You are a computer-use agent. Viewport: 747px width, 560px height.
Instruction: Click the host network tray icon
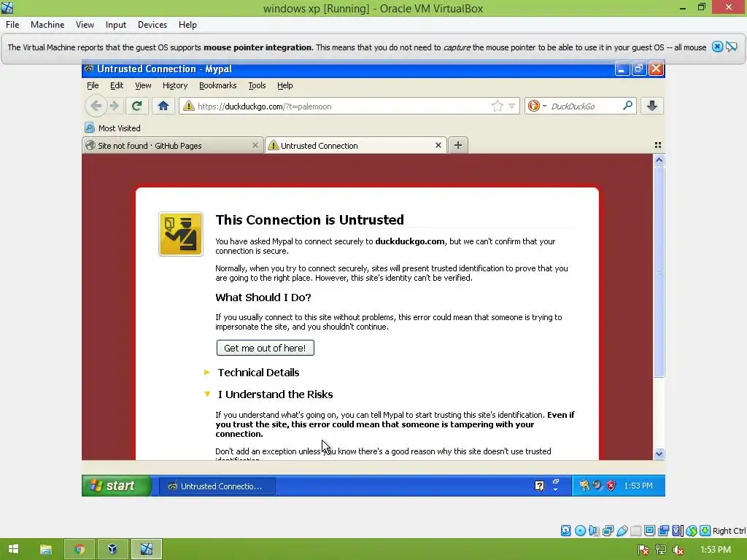coord(660,550)
